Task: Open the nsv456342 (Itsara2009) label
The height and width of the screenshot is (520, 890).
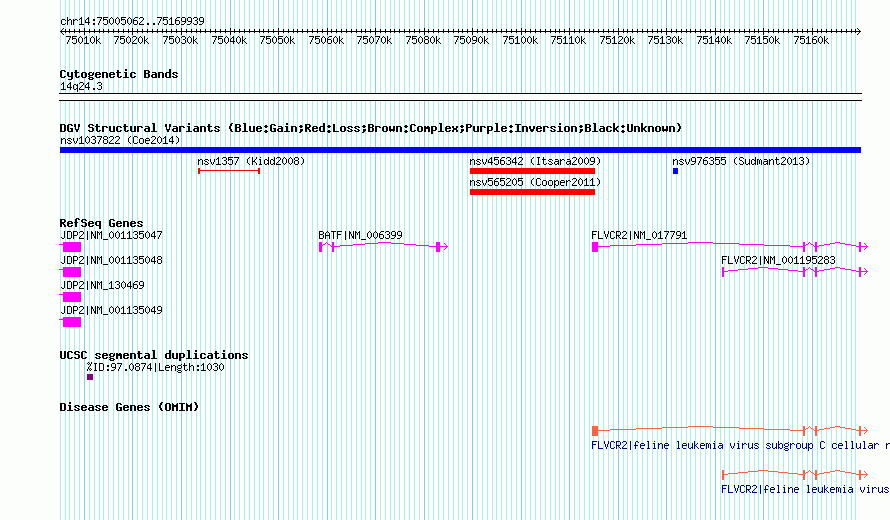Action: click(x=535, y=161)
